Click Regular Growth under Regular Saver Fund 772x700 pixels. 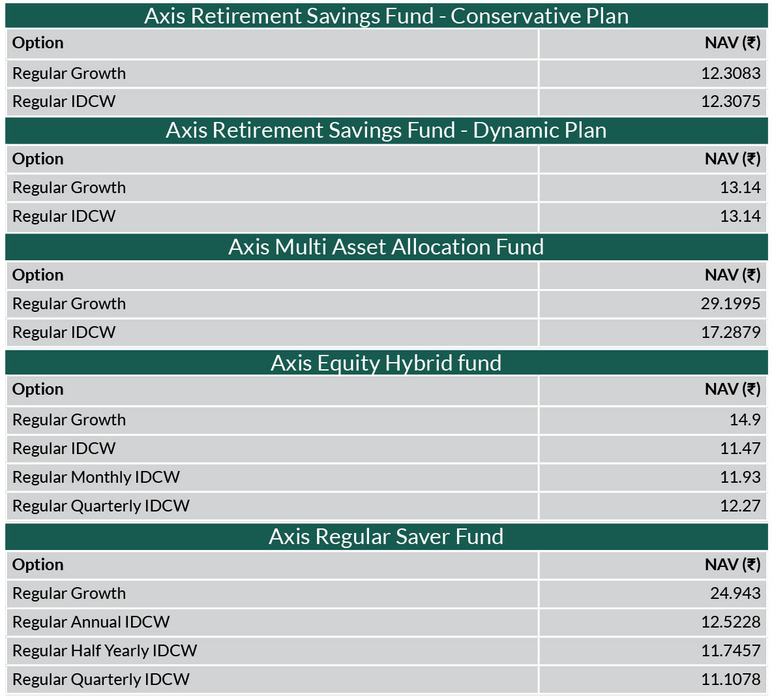coord(69,594)
